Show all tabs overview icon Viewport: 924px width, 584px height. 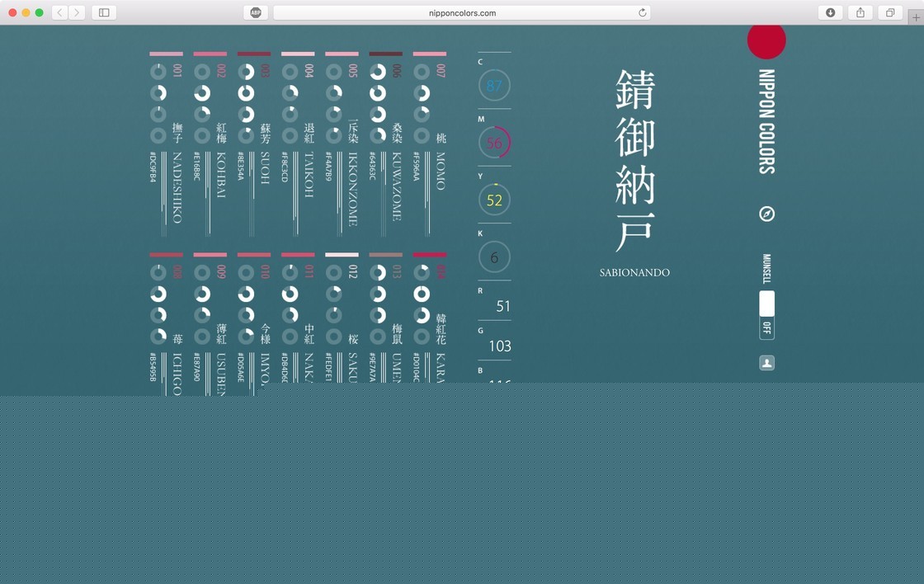(890, 12)
